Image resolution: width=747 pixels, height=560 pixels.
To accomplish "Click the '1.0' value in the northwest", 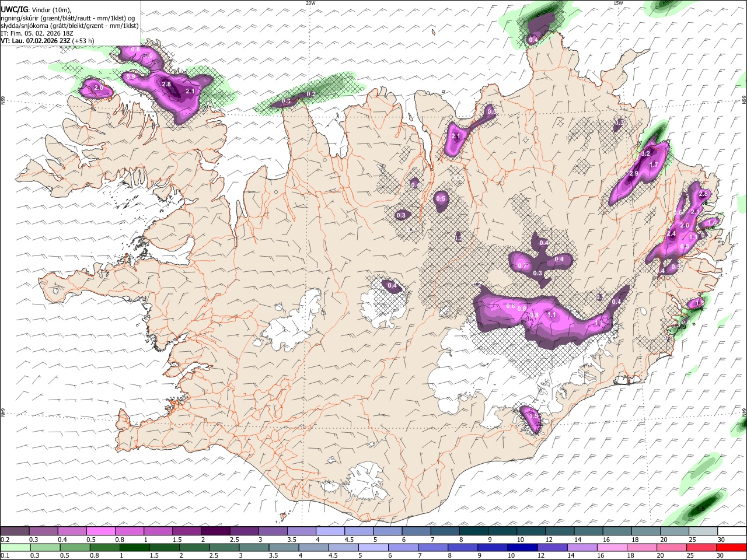I will coord(148,56).
